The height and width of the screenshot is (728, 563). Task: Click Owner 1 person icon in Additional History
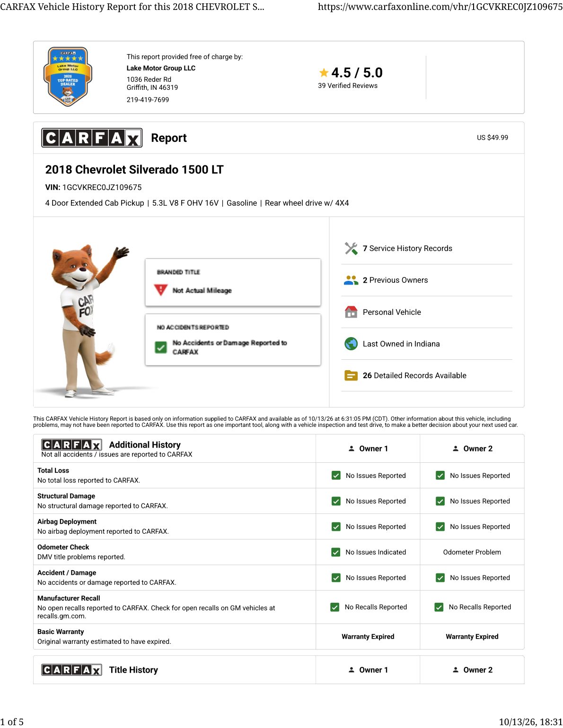[x=352, y=449]
